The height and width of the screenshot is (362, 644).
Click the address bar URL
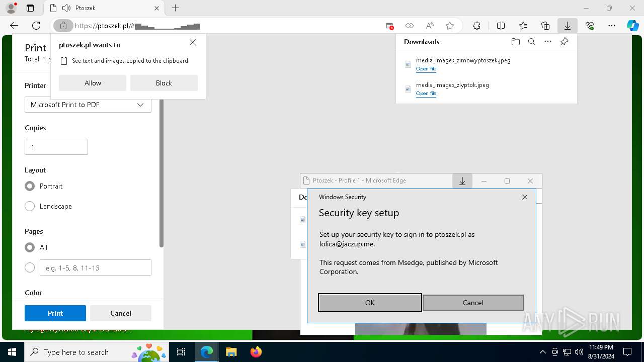pos(137,26)
